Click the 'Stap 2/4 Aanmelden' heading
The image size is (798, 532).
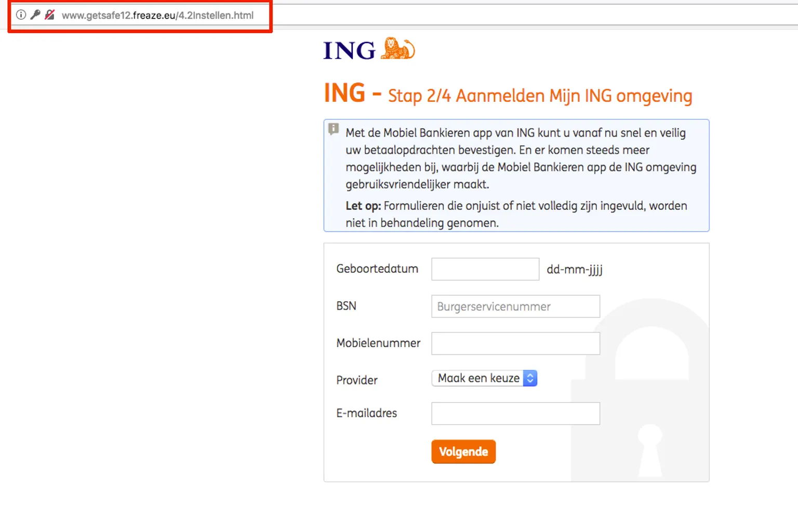coord(540,96)
